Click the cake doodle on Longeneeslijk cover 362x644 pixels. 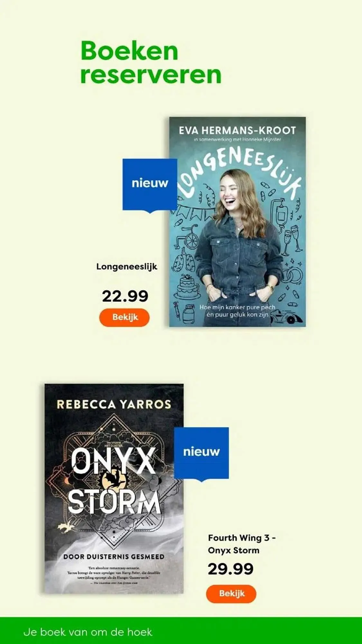tap(187, 286)
